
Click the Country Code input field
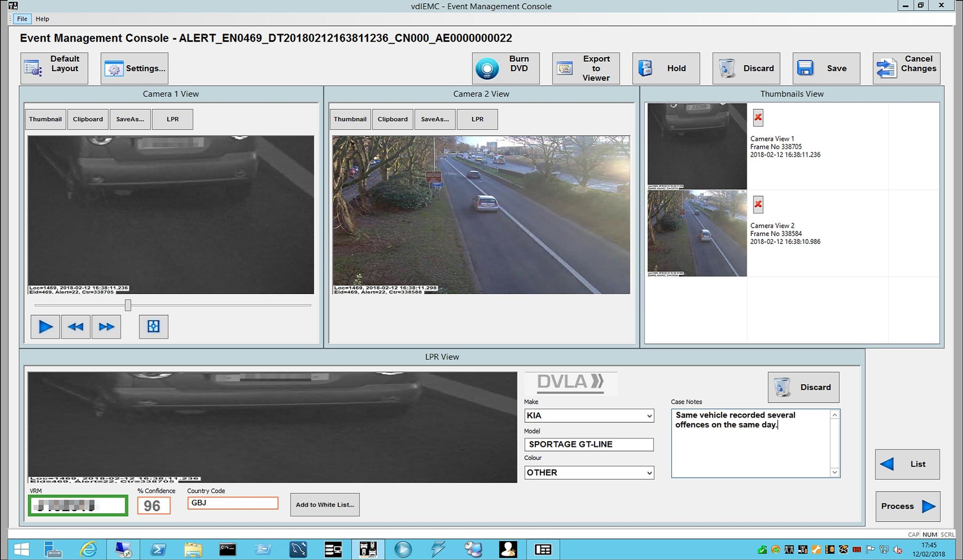click(233, 503)
